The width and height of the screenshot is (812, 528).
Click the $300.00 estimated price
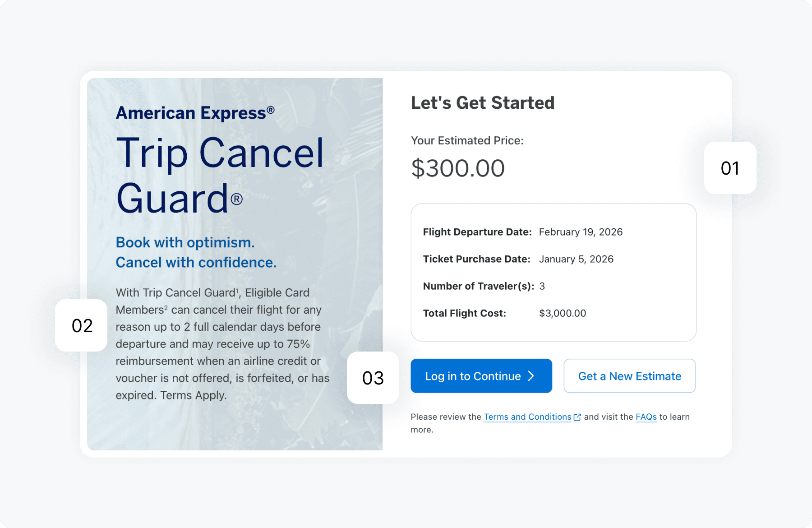458,168
